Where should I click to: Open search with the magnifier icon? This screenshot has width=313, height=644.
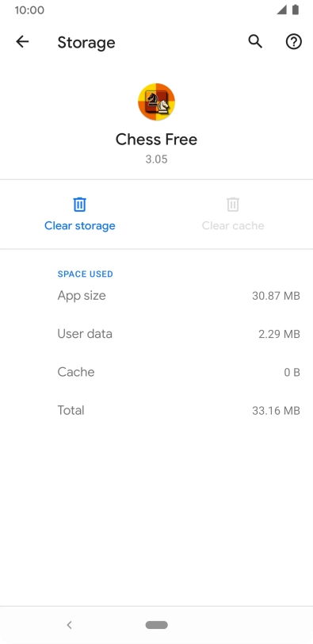click(x=255, y=41)
